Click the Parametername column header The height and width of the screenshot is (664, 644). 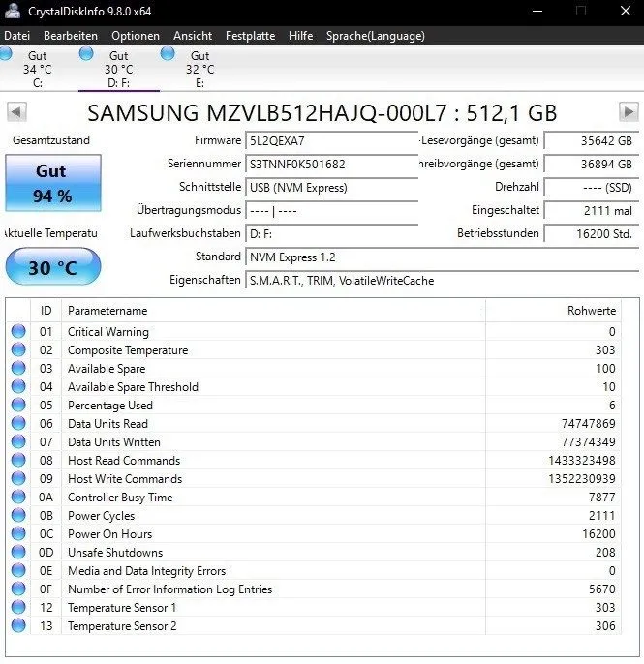pos(273,311)
